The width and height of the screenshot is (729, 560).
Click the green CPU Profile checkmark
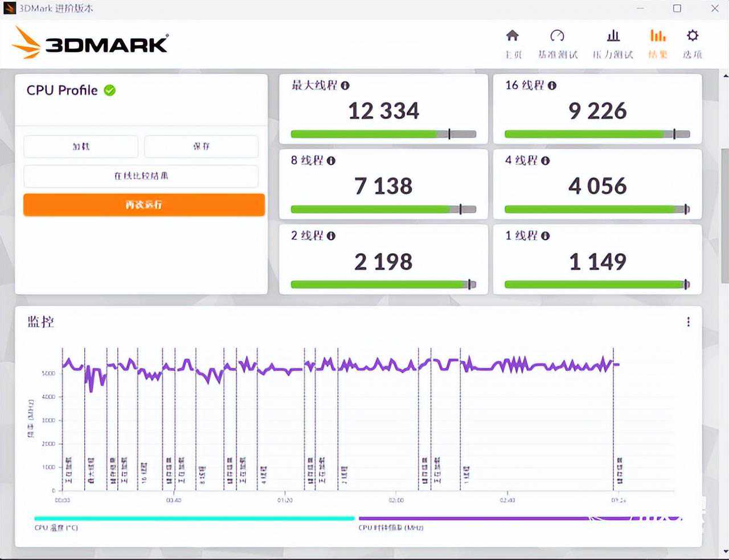pos(110,90)
